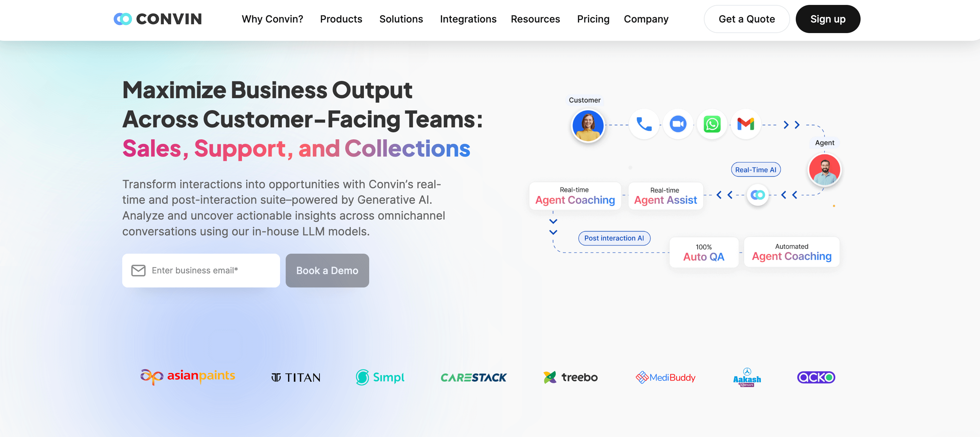The width and height of the screenshot is (980, 437).
Task: Select the Pricing menu tab
Action: pos(593,19)
